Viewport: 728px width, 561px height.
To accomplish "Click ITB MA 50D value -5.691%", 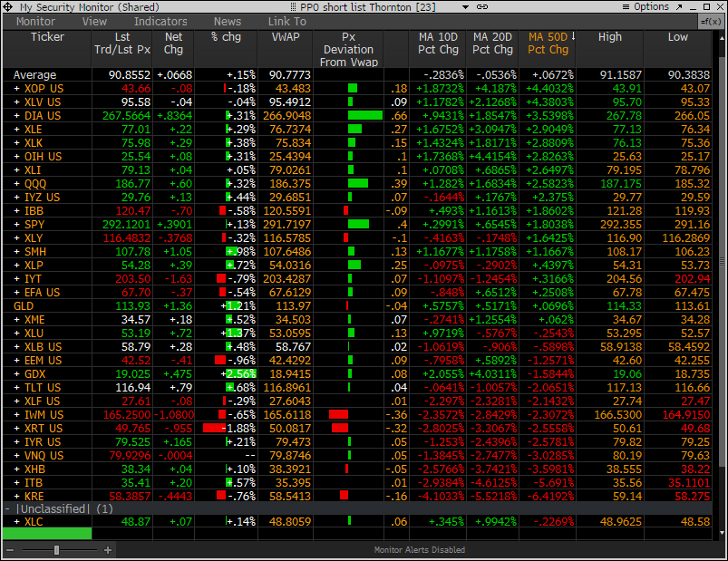I will click(x=551, y=482).
